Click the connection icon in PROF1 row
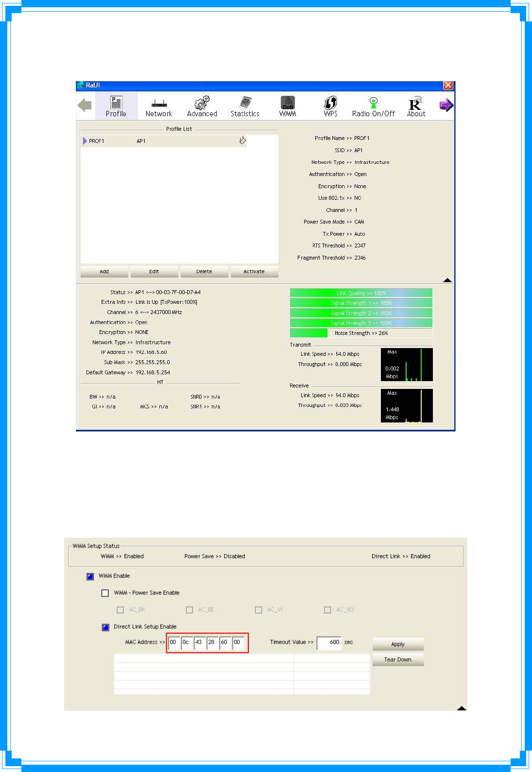This screenshot has width=532, height=772. point(242,140)
